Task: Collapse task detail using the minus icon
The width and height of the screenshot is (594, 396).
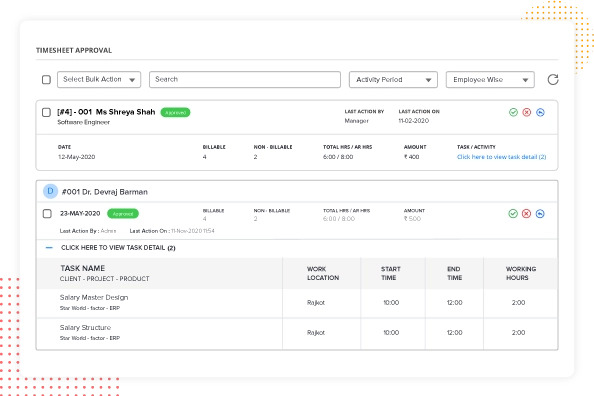Action: [x=49, y=247]
